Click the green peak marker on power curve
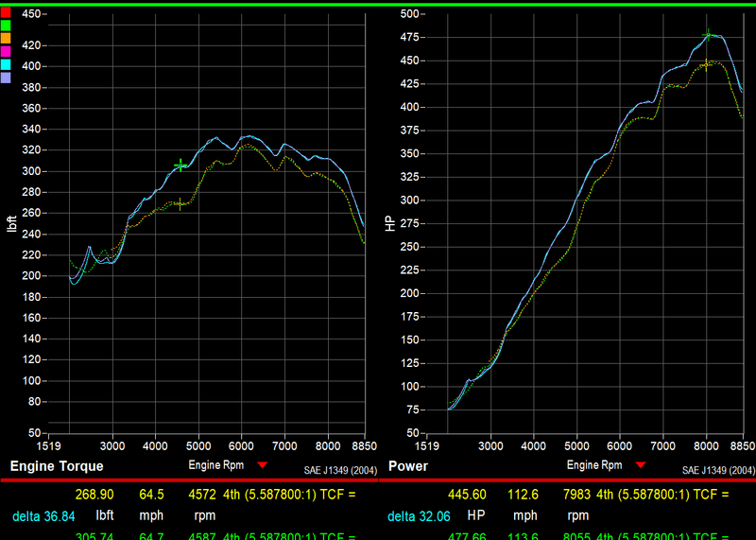 (708, 35)
